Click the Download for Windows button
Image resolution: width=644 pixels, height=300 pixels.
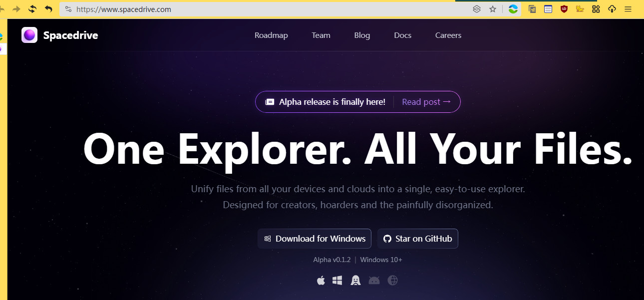click(x=315, y=239)
